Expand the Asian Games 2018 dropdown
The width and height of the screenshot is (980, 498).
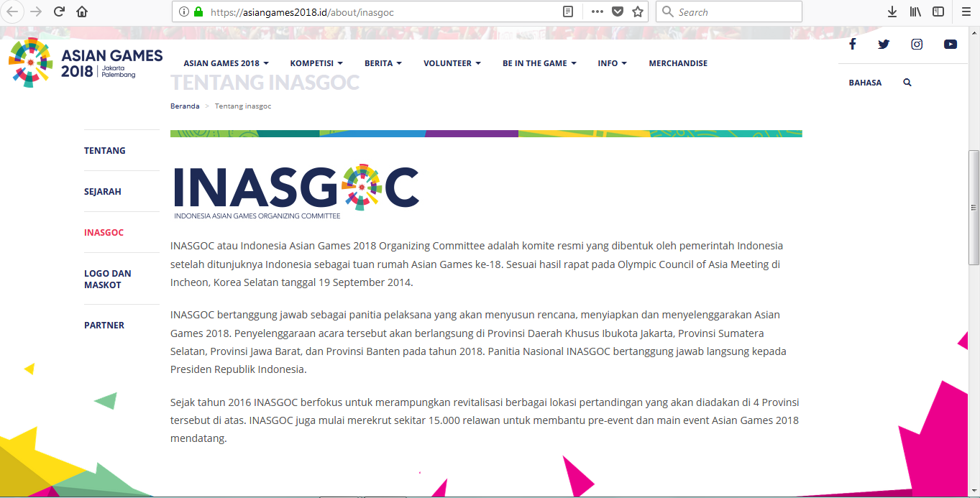226,63
